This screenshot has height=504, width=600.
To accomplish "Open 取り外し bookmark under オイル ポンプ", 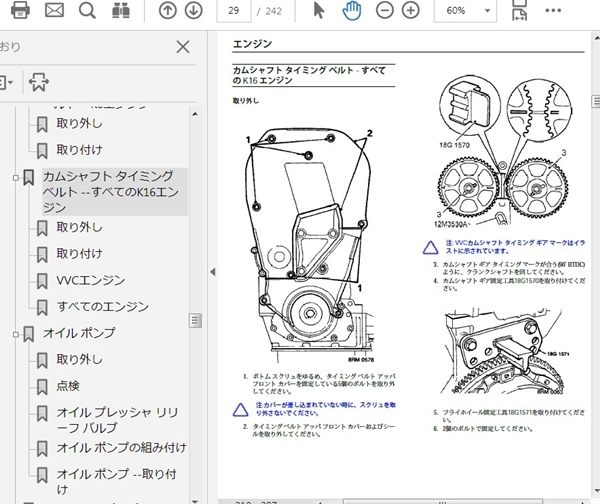I will [x=79, y=359].
